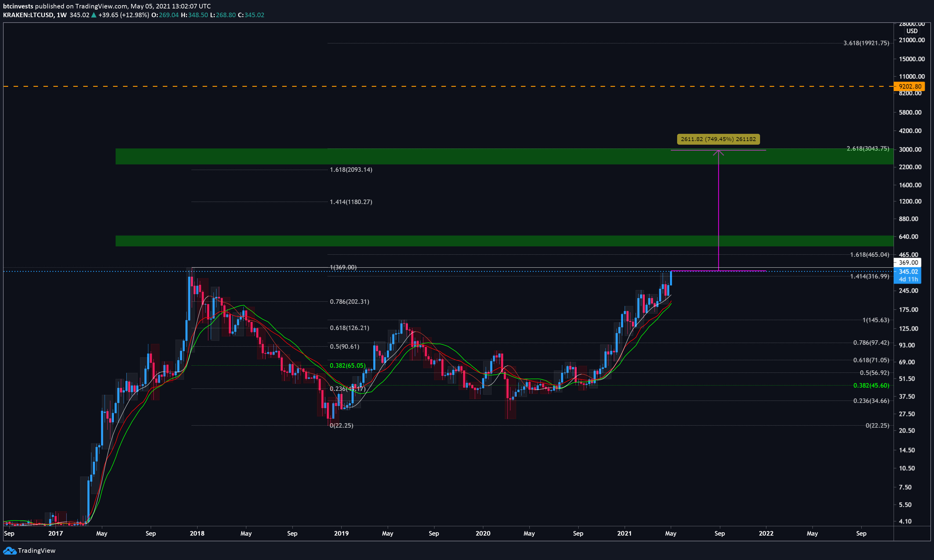This screenshot has width=934, height=560.
Task: Click the 0.786(202.31) Fibonacci label
Action: pos(349,302)
